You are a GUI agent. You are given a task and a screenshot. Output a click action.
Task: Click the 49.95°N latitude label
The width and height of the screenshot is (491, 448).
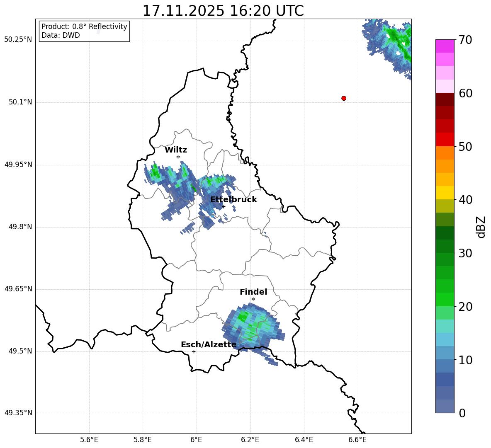click(x=18, y=165)
